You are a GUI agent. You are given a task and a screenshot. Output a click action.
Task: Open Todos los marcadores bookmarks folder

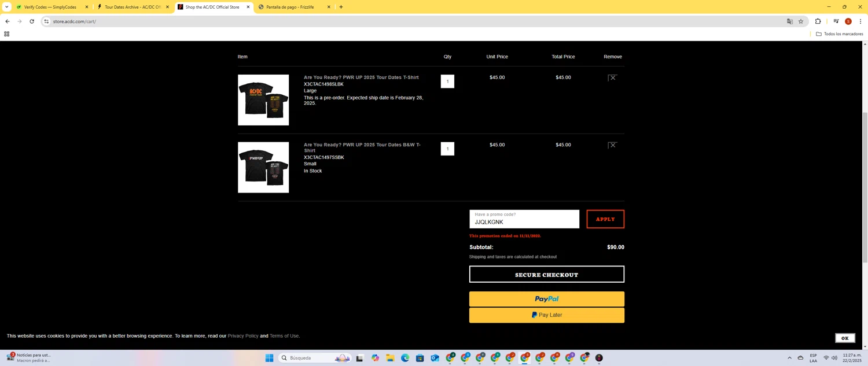(x=839, y=34)
